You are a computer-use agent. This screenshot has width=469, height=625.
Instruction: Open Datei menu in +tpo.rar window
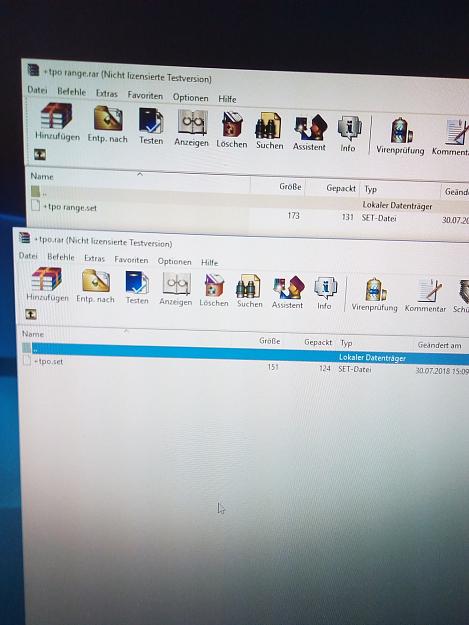point(28,256)
